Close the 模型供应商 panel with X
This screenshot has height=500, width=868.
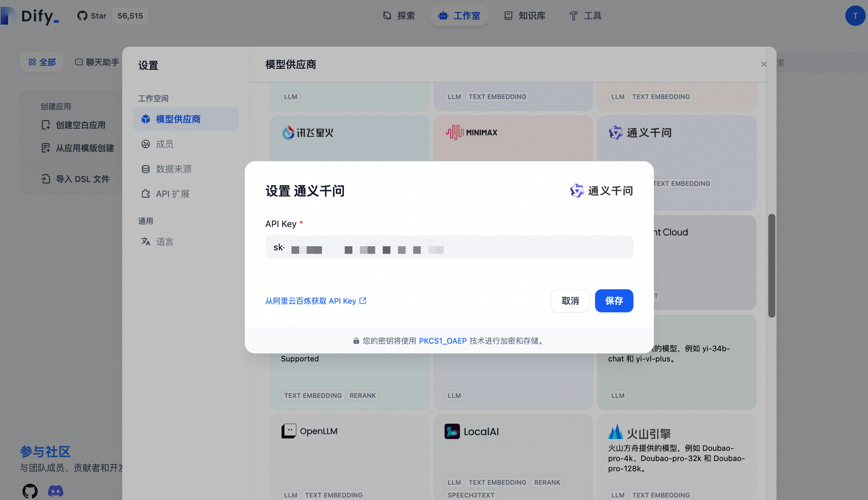(763, 64)
